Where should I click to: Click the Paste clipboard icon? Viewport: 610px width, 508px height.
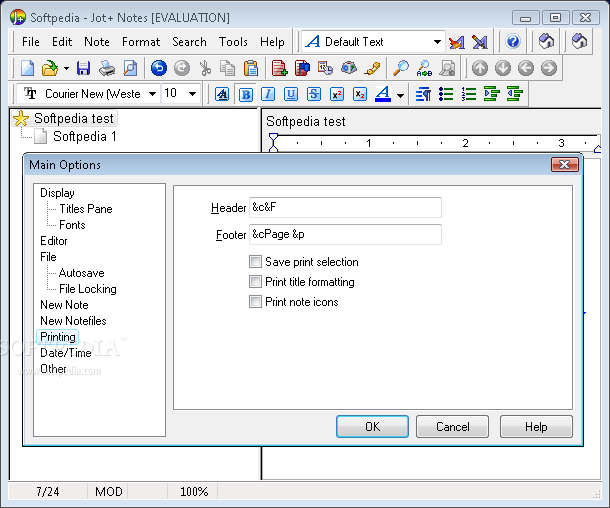pos(251,68)
